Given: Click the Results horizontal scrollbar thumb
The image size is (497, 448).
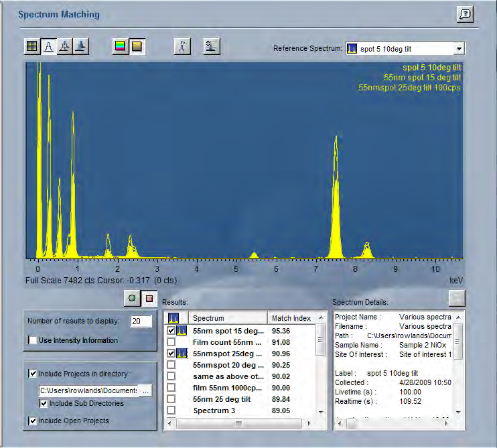Looking at the screenshot, I should (239, 423).
